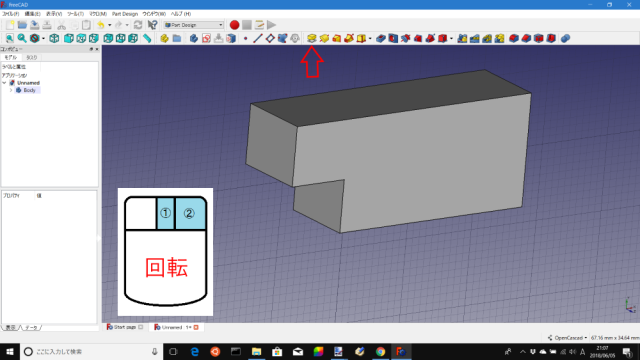Open the マクロ(M) menu
The image size is (640, 360).
click(98, 14)
